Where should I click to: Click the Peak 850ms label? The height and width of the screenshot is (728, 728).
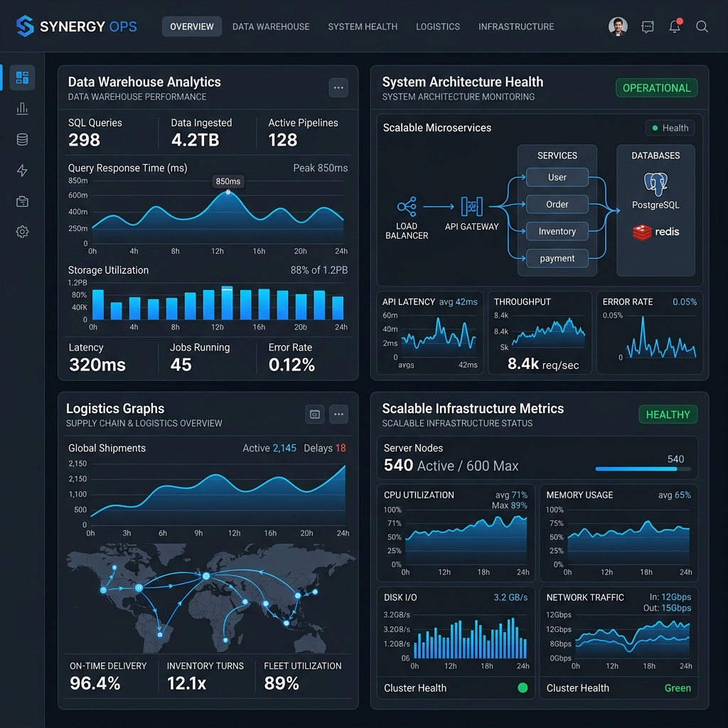(x=321, y=168)
